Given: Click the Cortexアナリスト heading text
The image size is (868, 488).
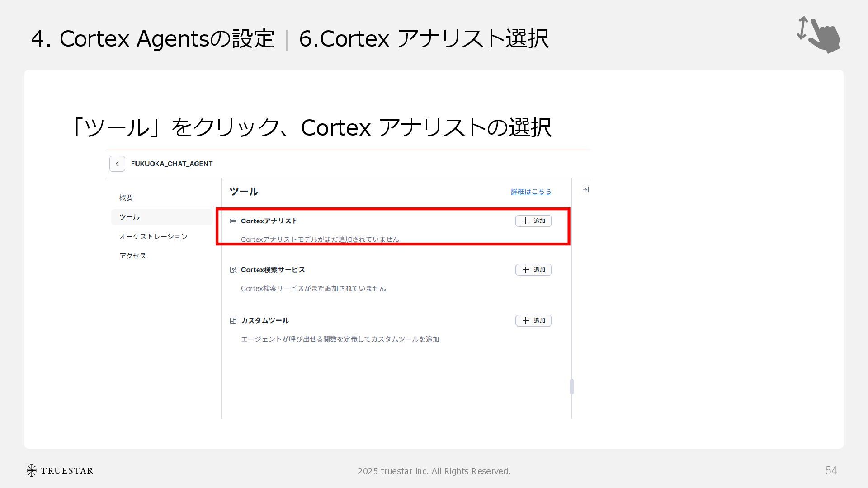Looking at the screenshot, I should pos(269,221).
